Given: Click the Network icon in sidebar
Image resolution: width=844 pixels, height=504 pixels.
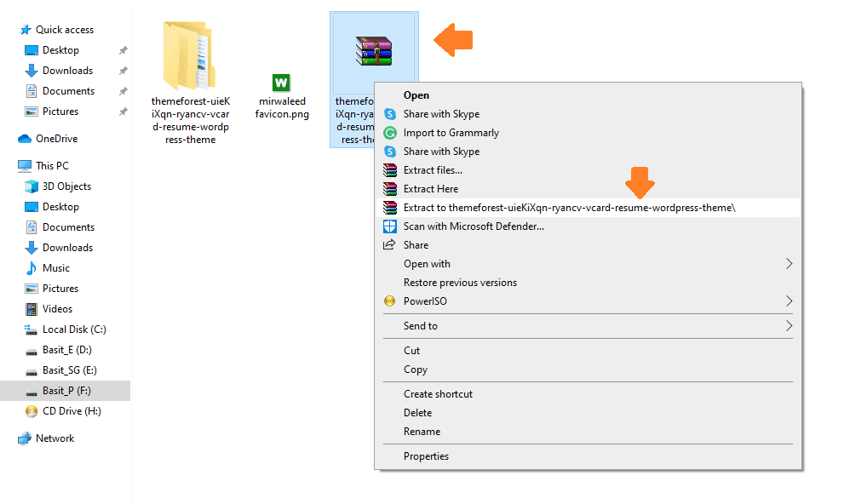Looking at the screenshot, I should click(x=25, y=438).
